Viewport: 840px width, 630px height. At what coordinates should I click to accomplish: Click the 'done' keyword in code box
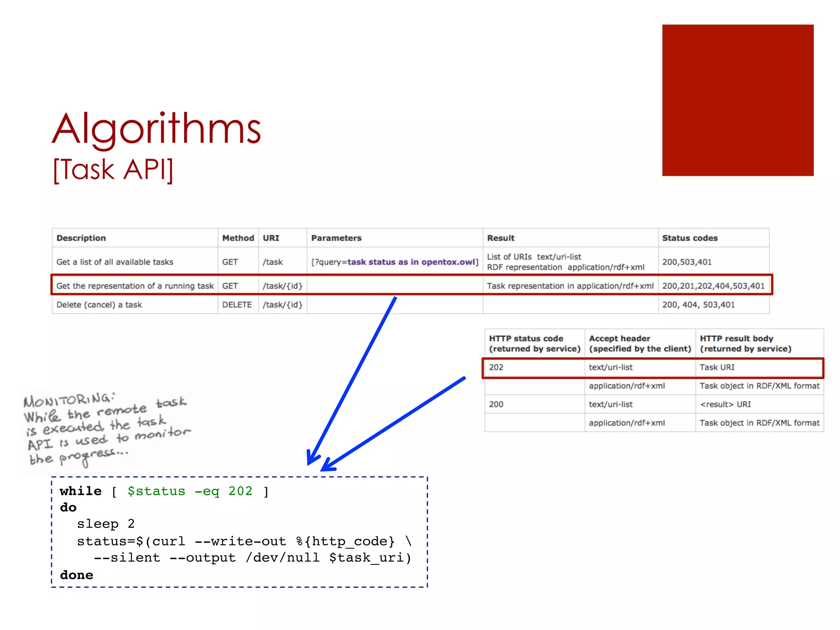(x=77, y=575)
